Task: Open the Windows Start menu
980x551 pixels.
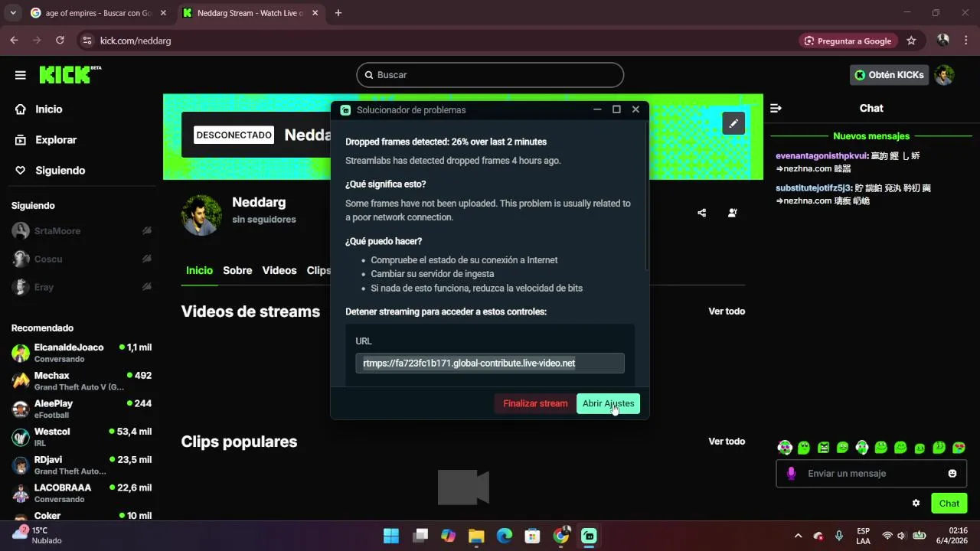Action: 390,536
